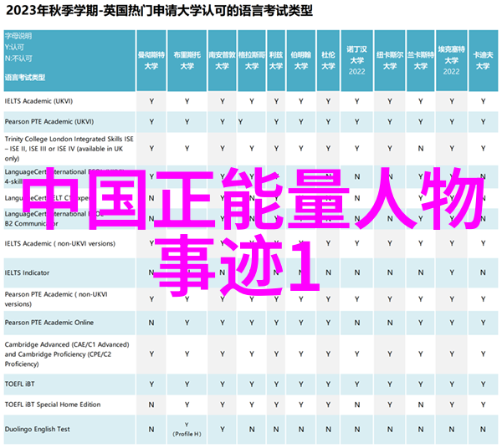Click the Cambridge Advanced (CAE/C1 Advanced) row label
The width and height of the screenshot is (502, 448).
(67, 354)
